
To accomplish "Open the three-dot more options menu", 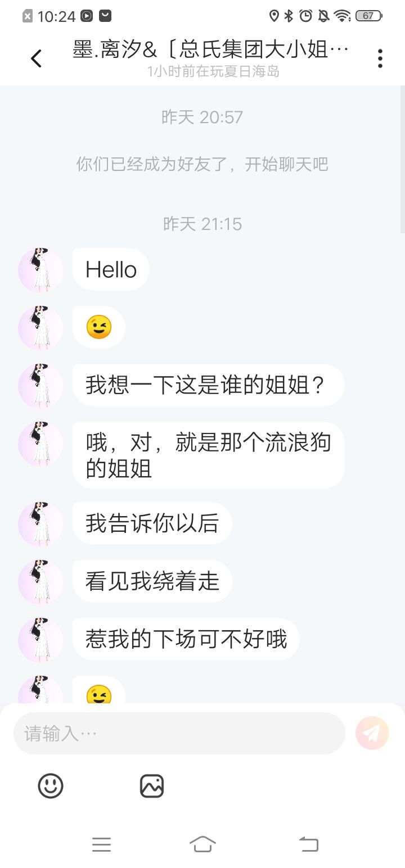I will tap(380, 58).
